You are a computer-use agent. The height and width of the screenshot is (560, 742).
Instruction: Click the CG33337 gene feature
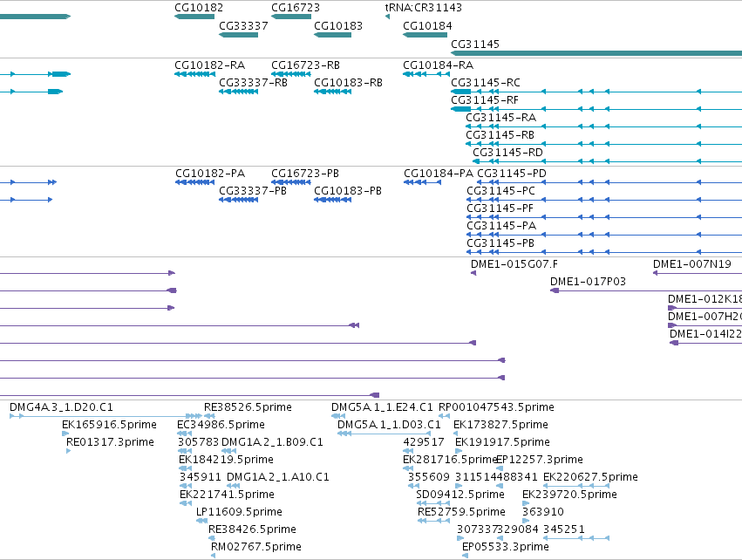point(239,35)
